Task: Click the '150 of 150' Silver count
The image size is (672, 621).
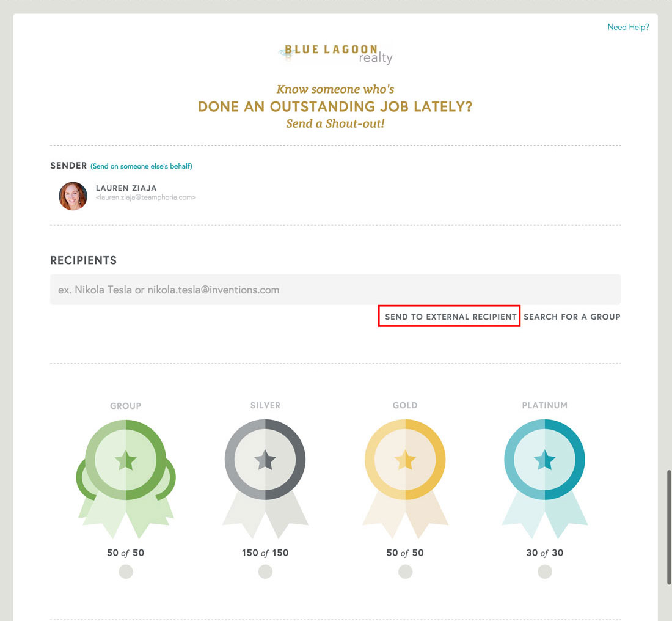Action: (265, 553)
